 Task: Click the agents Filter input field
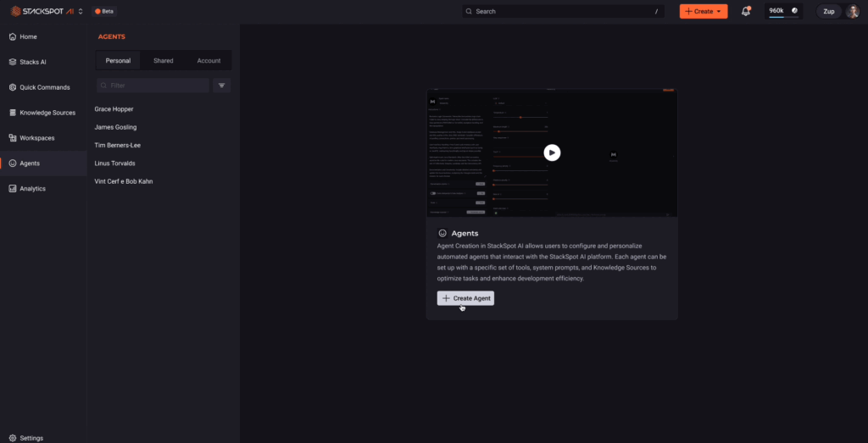point(153,86)
